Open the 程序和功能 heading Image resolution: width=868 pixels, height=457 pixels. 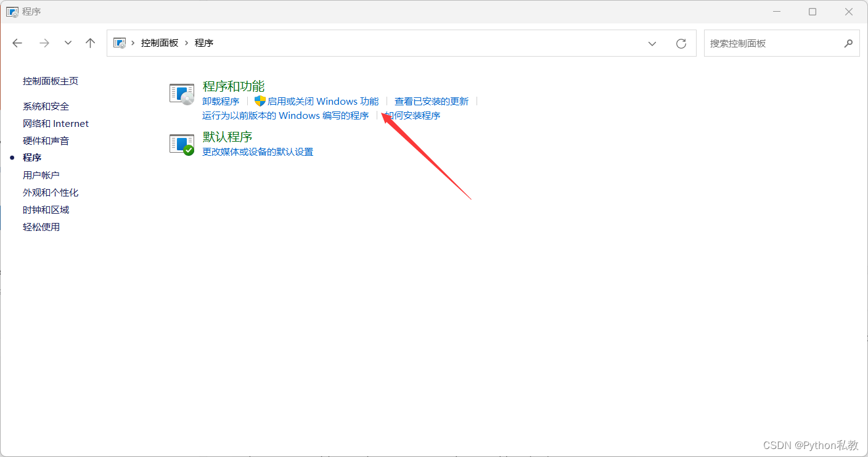(x=234, y=86)
